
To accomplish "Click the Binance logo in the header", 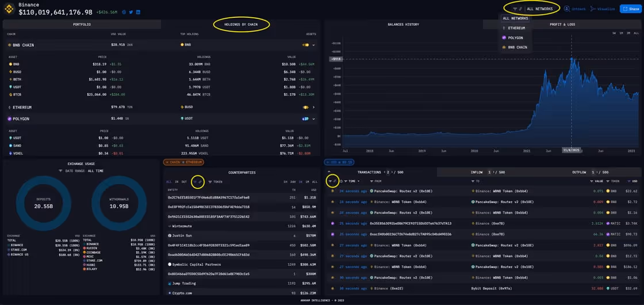I will [x=9, y=8].
